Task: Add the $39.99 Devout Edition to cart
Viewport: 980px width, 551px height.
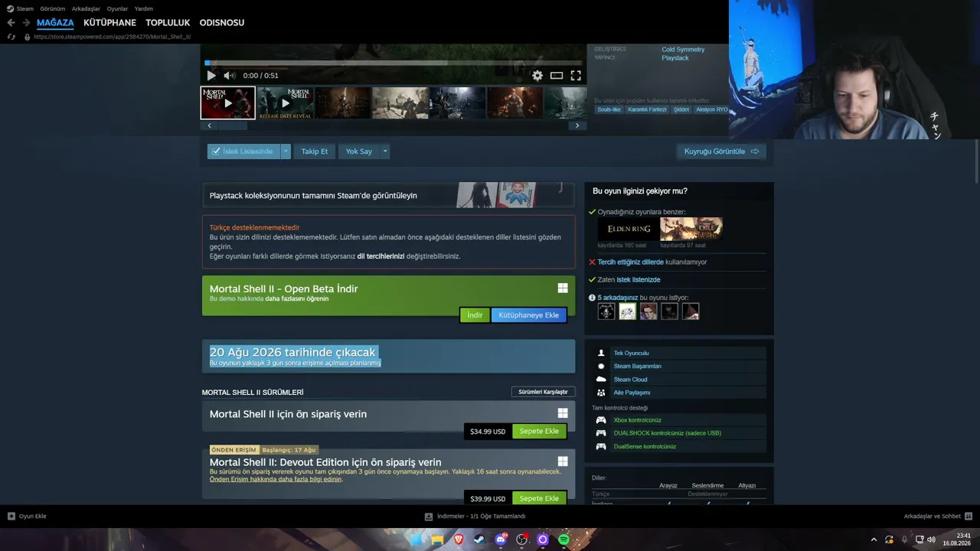Action: coord(539,498)
